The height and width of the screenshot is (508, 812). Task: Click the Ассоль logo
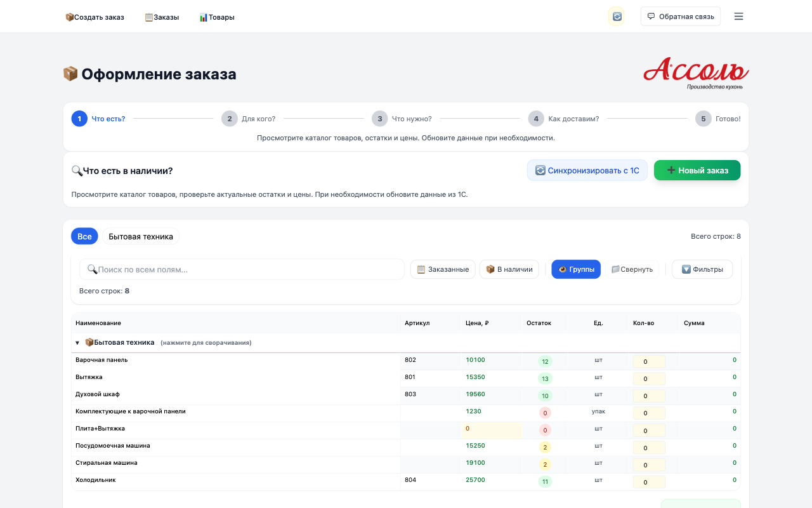pyautogui.click(x=696, y=73)
